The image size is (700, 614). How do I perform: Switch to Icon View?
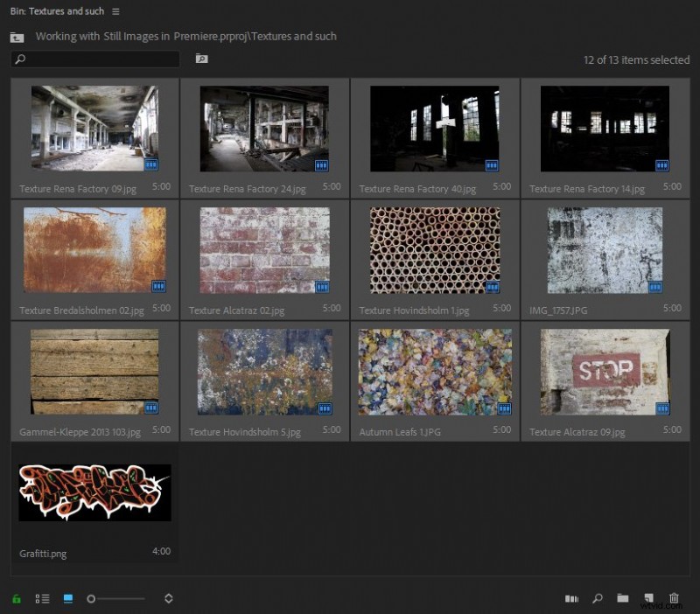[68, 599]
